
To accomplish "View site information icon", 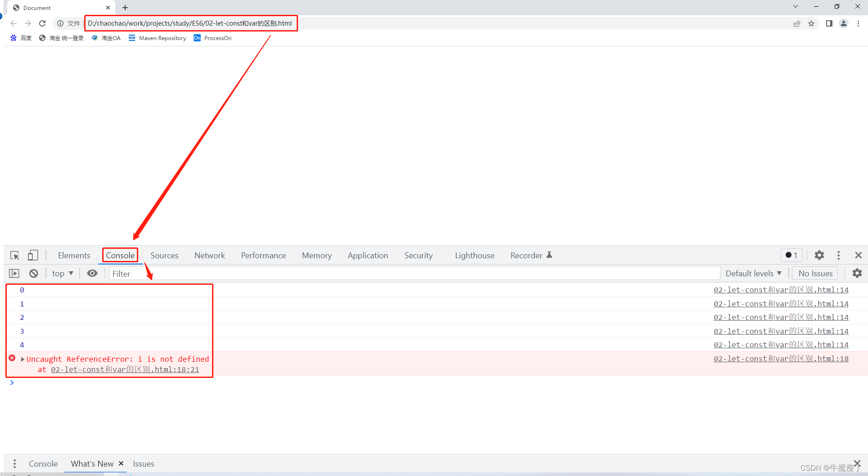I will (60, 23).
